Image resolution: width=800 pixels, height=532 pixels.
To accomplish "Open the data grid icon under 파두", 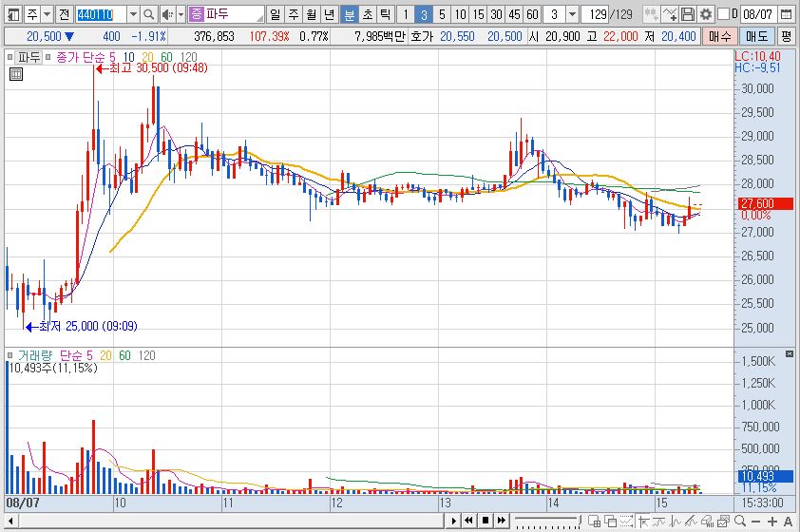I will pos(16,74).
